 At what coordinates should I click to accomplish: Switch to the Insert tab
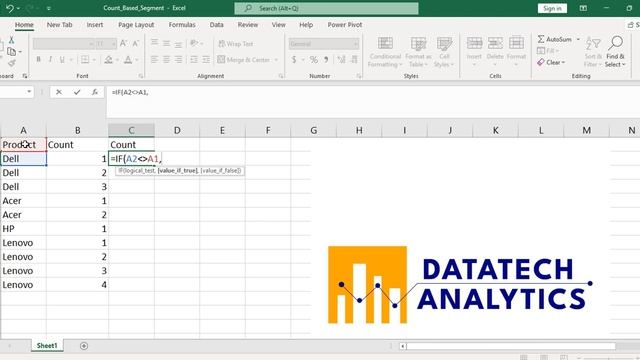(95, 25)
